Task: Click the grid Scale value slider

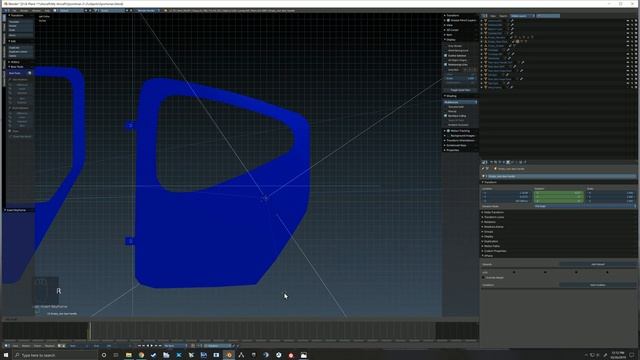Action: tap(460, 78)
